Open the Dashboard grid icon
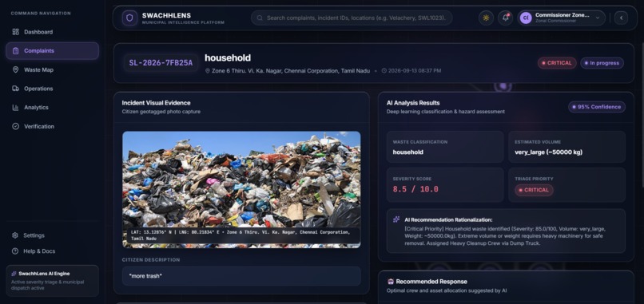The width and height of the screenshot is (644, 304). pos(16,32)
